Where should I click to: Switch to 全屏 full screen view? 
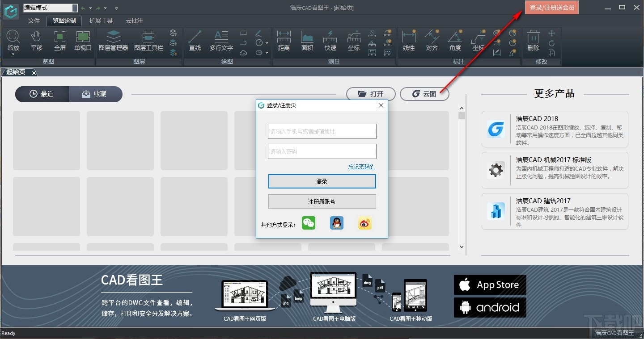pos(59,41)
